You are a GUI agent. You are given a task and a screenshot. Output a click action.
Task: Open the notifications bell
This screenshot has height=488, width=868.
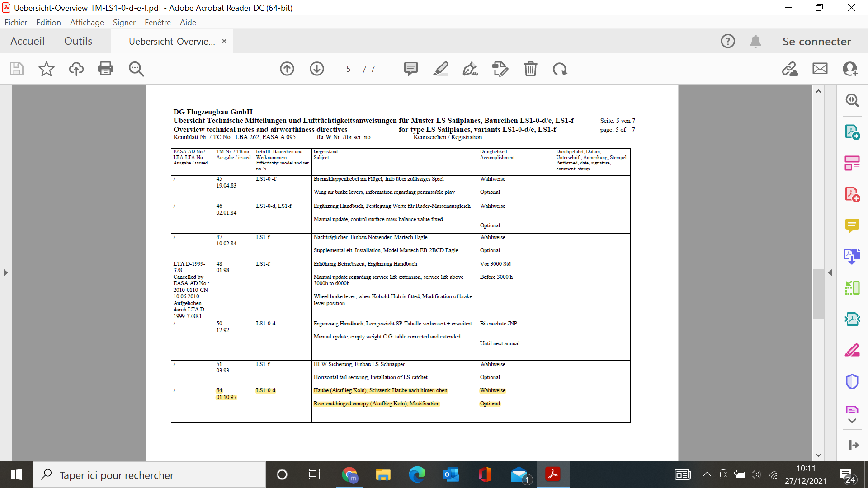755,41
